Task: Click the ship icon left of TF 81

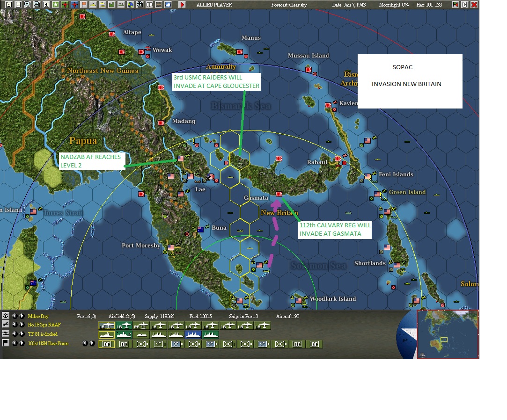Action: click(x=6, y=333)
